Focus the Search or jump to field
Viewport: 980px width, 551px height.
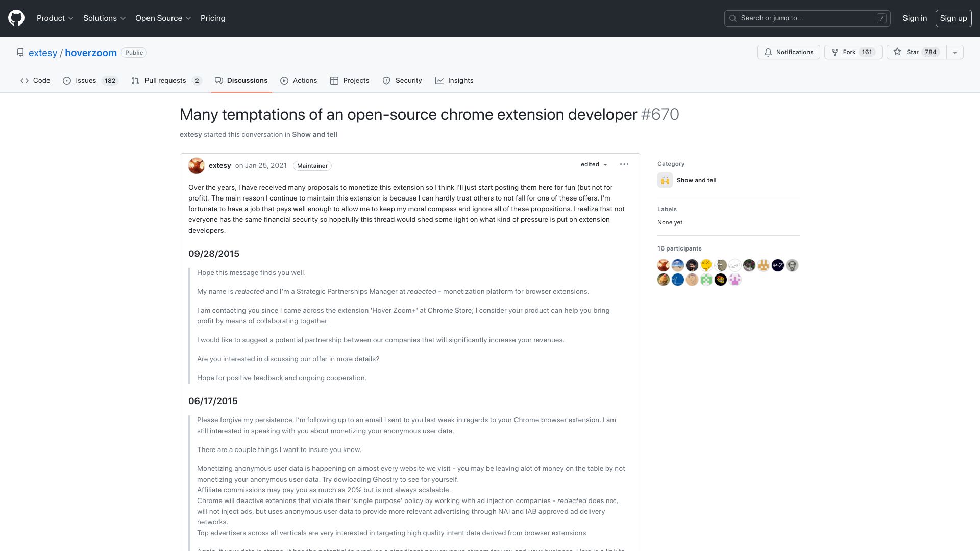[807, 18]
